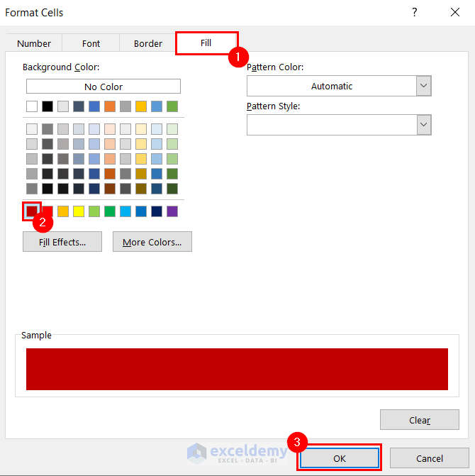Click the empty Pattern Style box

coord(332,125)
